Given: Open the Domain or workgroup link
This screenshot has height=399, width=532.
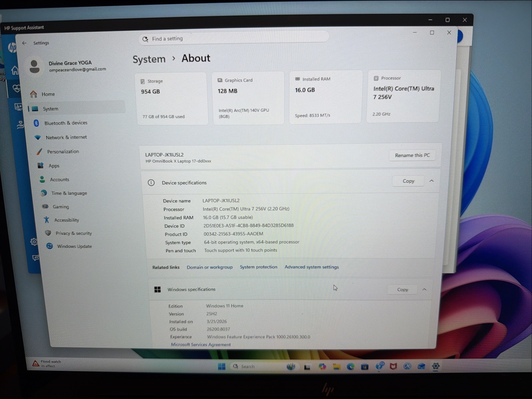Looking at the screenshot, I should coord(210,267).
